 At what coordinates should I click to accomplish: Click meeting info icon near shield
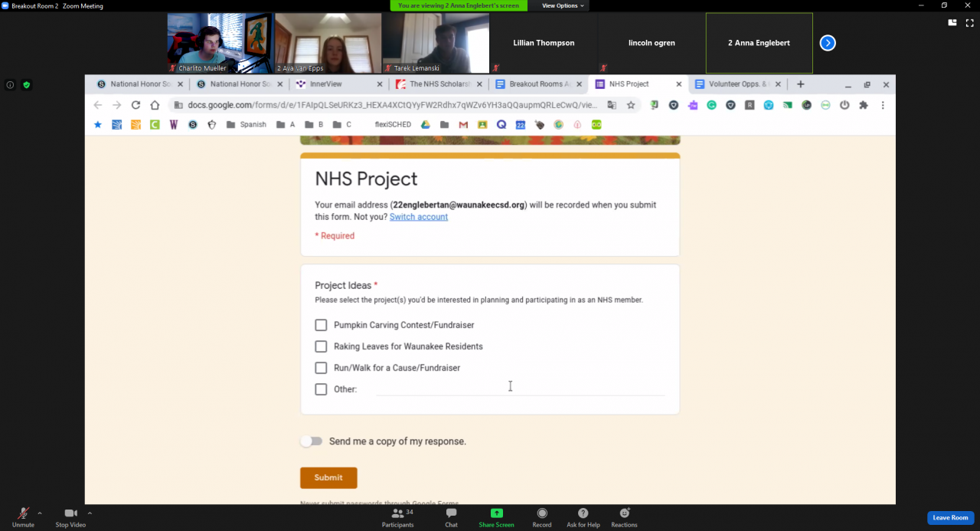click(x=10, y=85)
